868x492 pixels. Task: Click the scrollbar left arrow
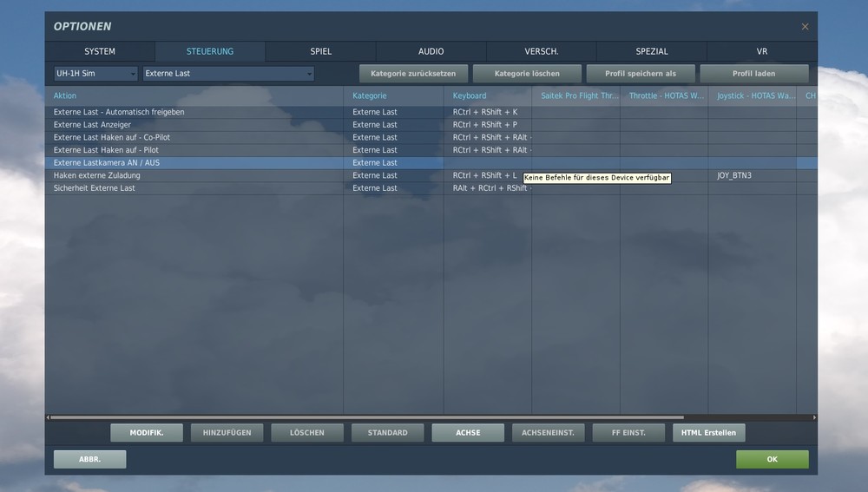pos(48,417)
